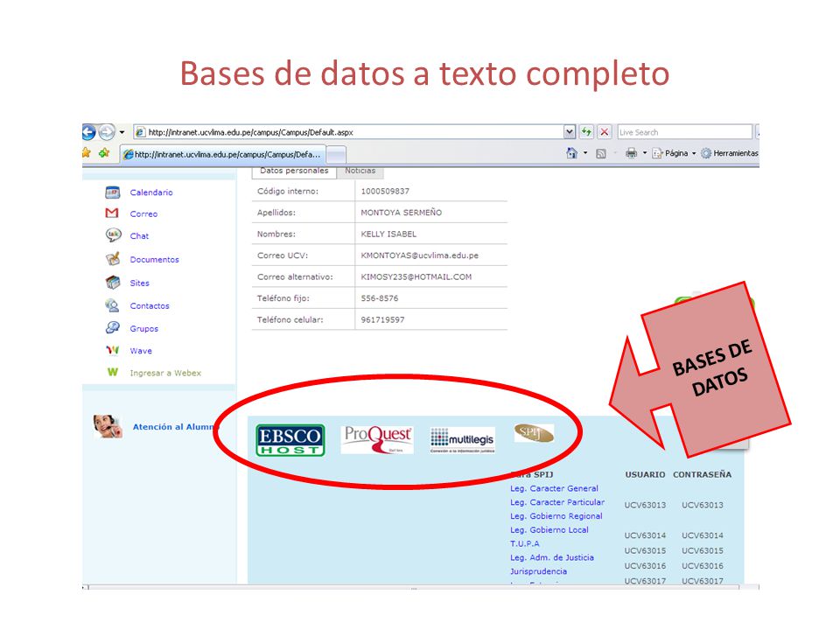The width and height of the screenshot is (840, 630).
Task: Click the browser Forward arrow button
Action: pos(107,132)
